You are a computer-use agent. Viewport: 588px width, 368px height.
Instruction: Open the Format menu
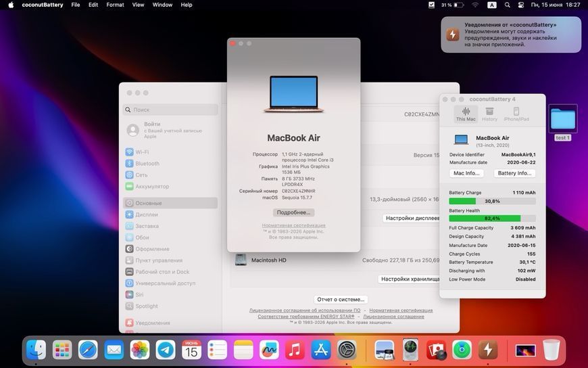click(x=115, y=5)
